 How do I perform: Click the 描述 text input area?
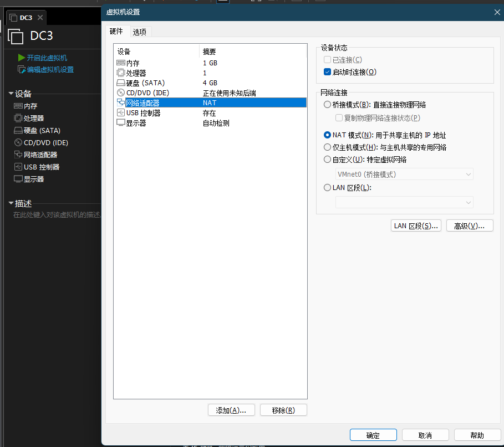tap(55, 215)
